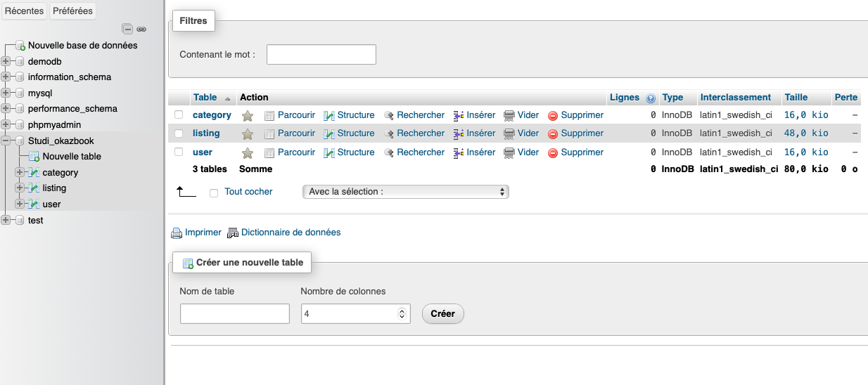Collapse the Studi_okazbook database node
The height and width of the screenshot is (385, 868).
(x=6, y=141)
